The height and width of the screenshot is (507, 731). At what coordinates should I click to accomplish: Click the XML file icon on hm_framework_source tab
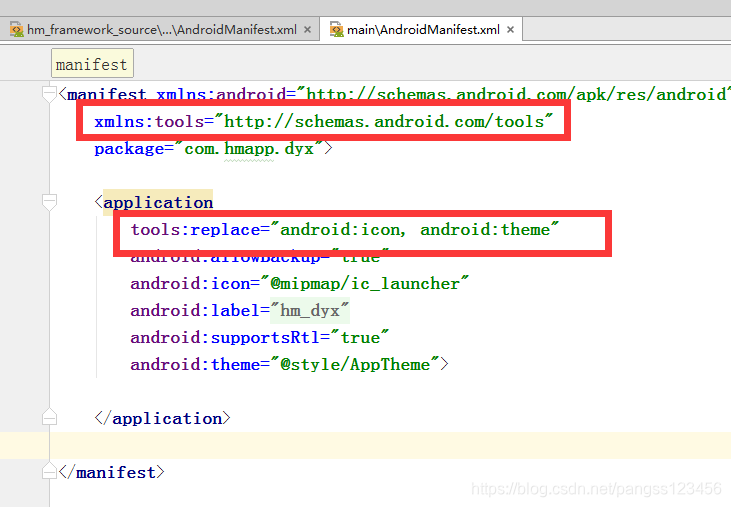(16, 30)
